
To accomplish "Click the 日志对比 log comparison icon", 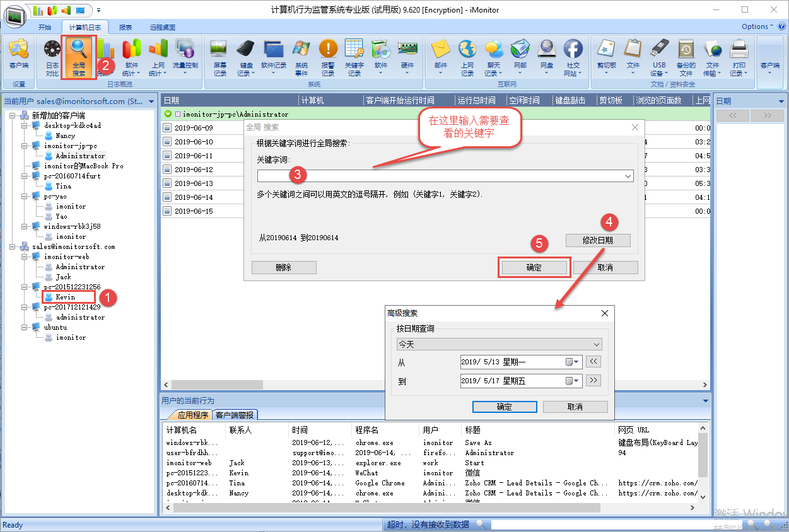I will tap(52, 57).
